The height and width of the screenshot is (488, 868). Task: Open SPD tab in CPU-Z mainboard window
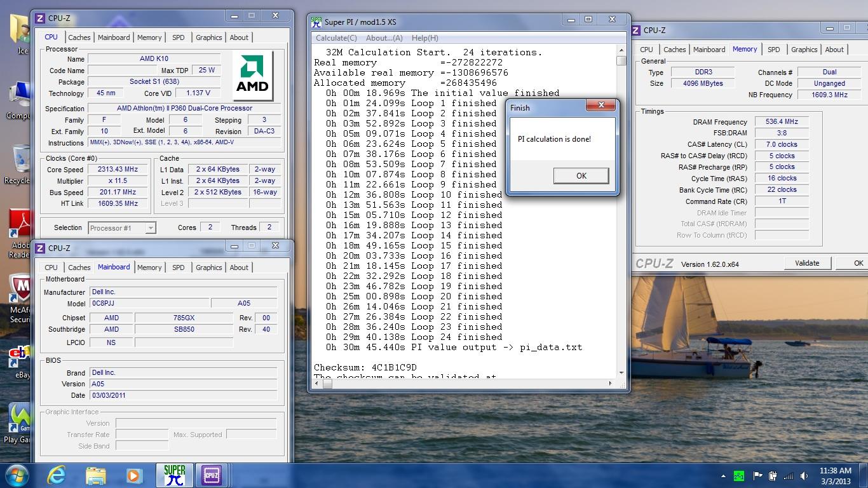click(179, 268)
